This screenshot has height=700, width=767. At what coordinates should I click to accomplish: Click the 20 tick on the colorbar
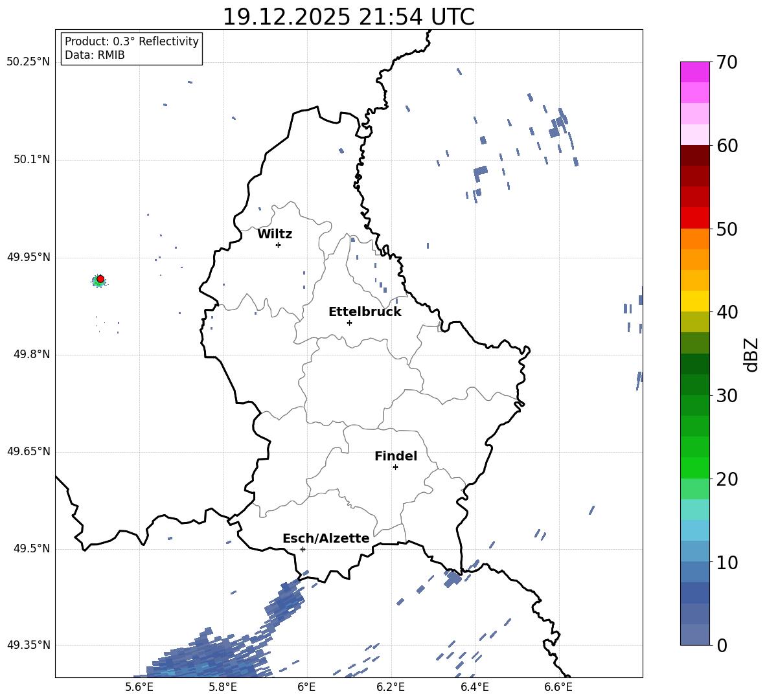coord(727,479)
